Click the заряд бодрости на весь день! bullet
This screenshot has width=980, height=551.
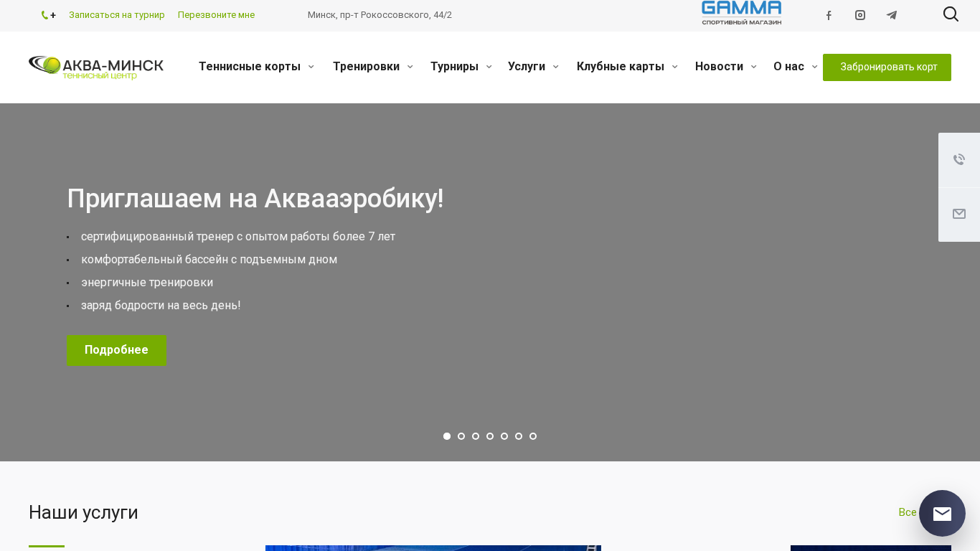click(161, 306)
